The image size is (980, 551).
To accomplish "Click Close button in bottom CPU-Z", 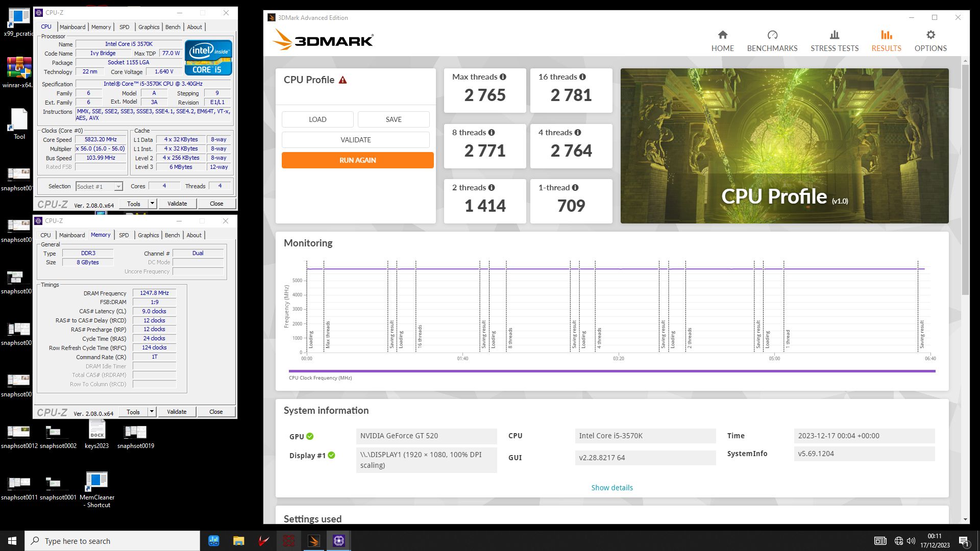I will pos(216,412).
